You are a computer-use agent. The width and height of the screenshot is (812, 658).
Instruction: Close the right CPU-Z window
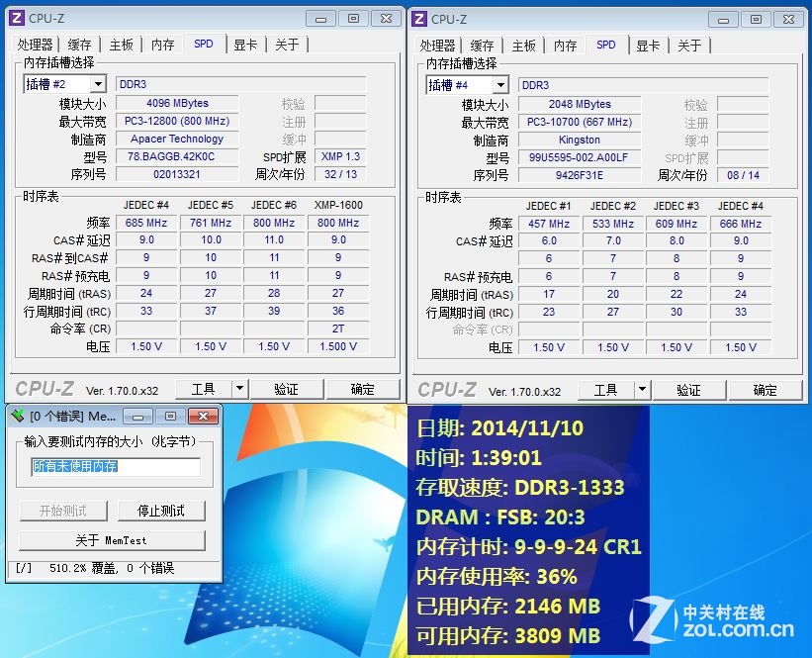(788, 20)
